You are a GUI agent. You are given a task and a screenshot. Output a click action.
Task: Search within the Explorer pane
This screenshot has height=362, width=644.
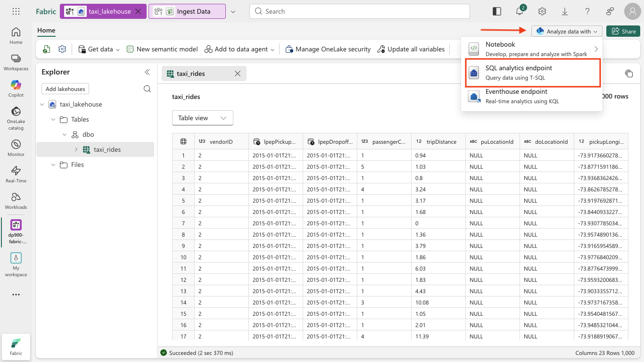pos(147,89)
